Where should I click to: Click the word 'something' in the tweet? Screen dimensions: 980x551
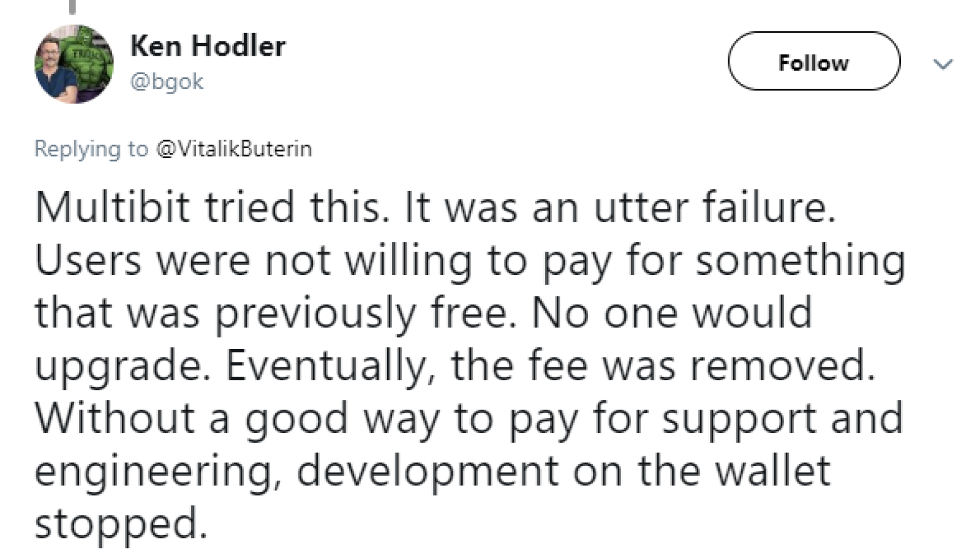(801, 260)
